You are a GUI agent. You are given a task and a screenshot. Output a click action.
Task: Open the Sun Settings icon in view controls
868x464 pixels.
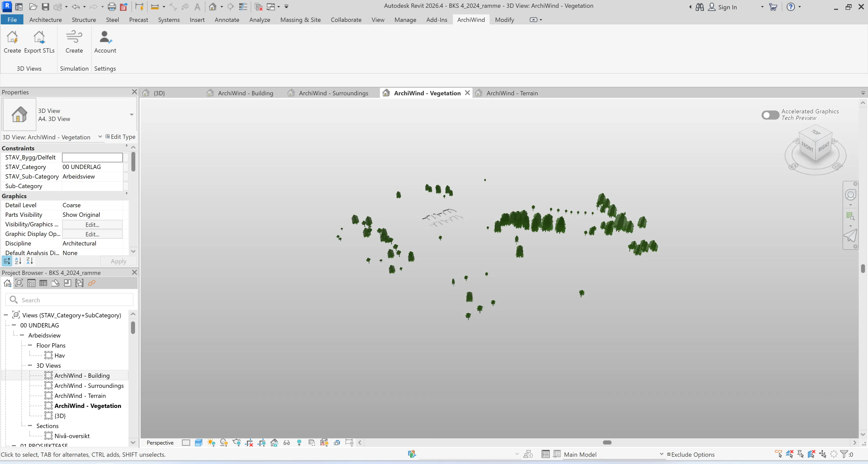click(x=211, y=443)
